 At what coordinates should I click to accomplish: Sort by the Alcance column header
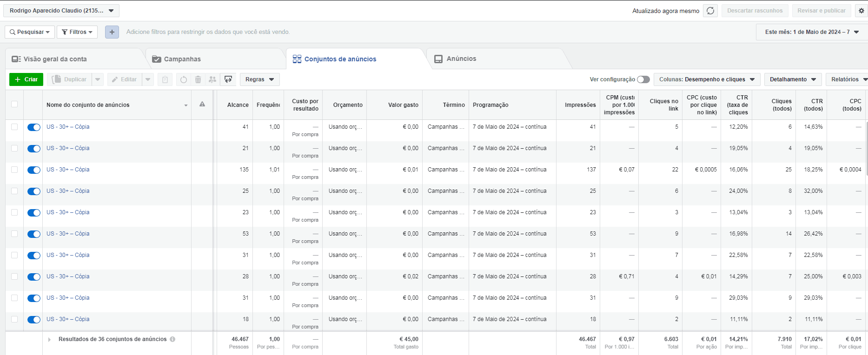click(235, 105)
